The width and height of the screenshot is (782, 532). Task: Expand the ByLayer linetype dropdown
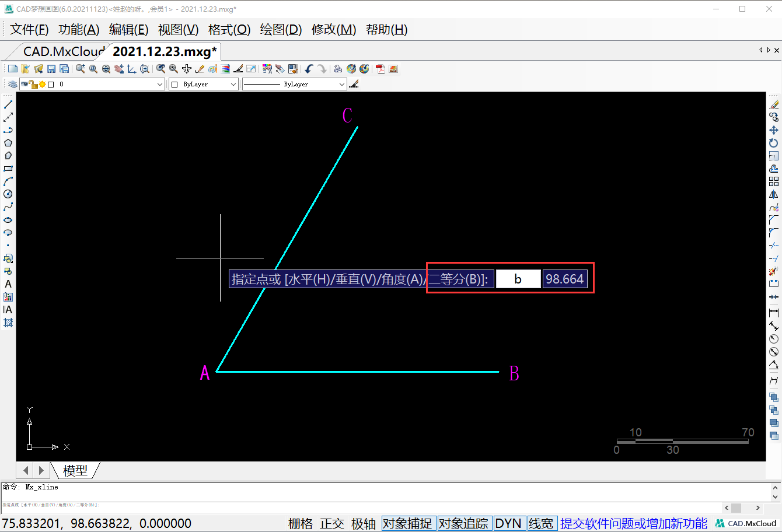[x=342, y=84]
